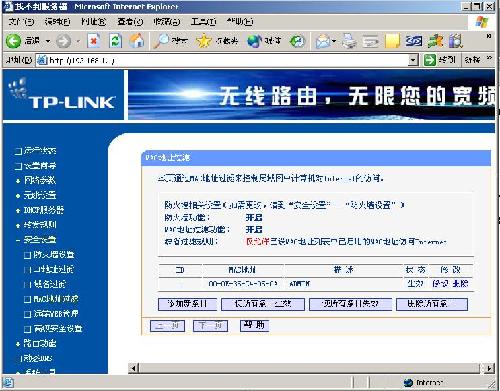Click the browser Back arrow icon

(x=14, y=41)
